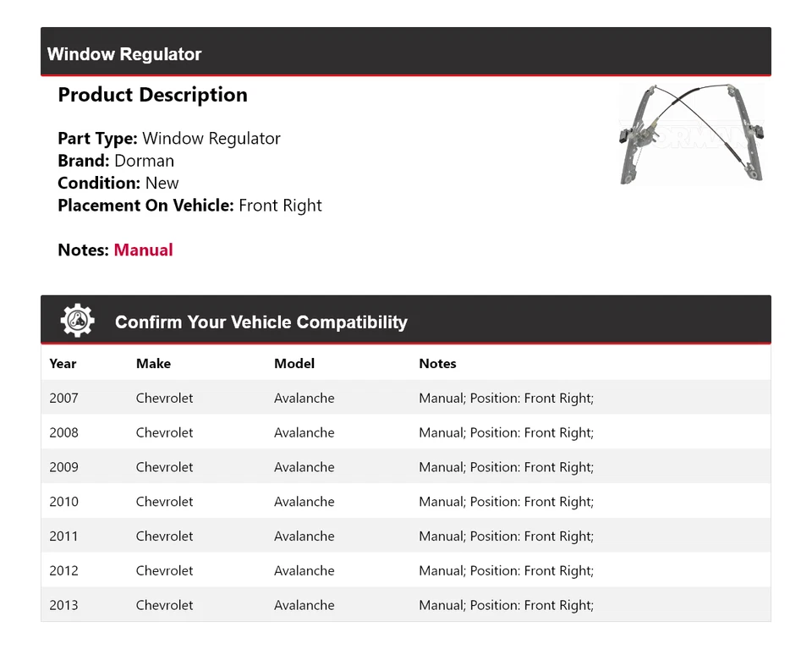Click the Notes column header
Viewport: 812px width, 649px height.
pyautogui.click(x=437, y=364)
